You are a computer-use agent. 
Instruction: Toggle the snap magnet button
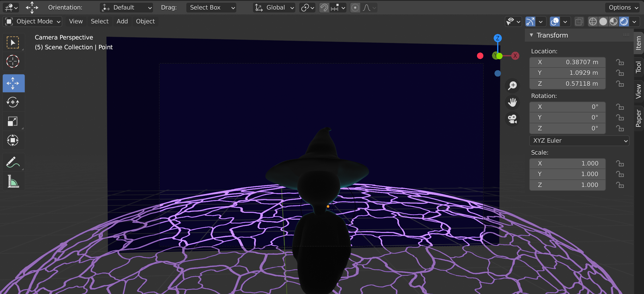coord(324,8)
